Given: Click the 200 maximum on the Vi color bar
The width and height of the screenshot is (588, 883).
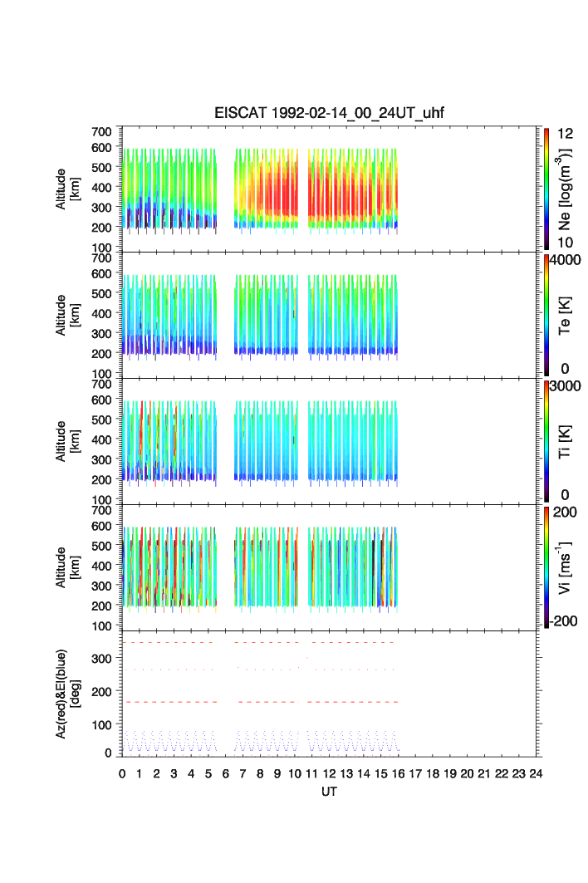Looking at the screenshot, I should [x=565, y=512].
